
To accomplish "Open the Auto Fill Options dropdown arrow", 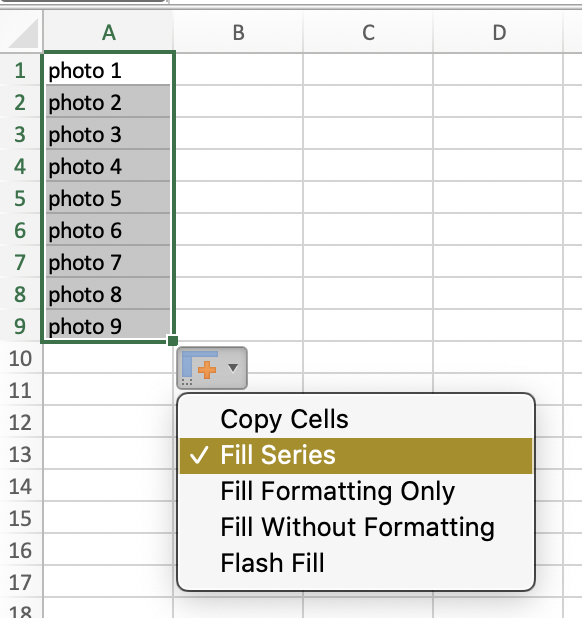I will (x=233, y=368).
